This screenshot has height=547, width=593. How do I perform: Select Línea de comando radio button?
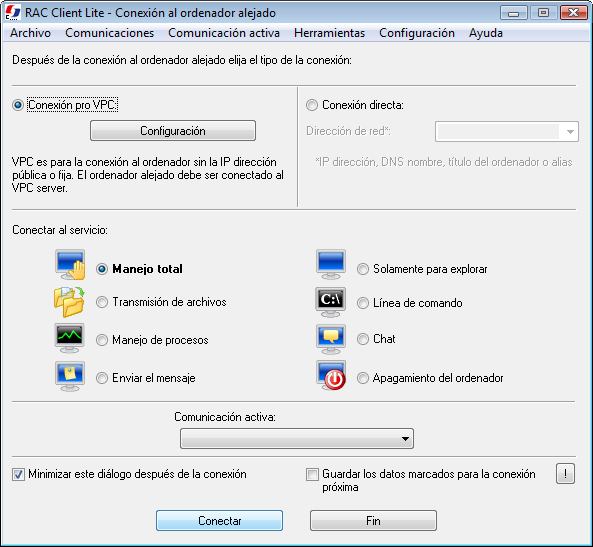click(363, 303)
